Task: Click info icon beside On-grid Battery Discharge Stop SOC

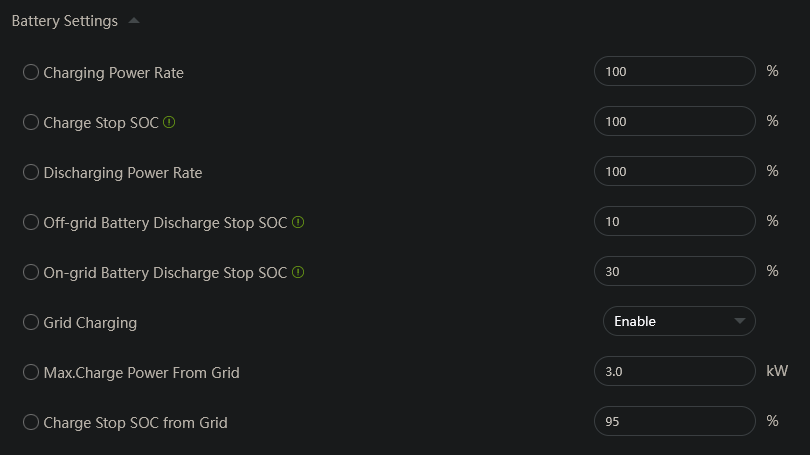Action: (298, 272)
